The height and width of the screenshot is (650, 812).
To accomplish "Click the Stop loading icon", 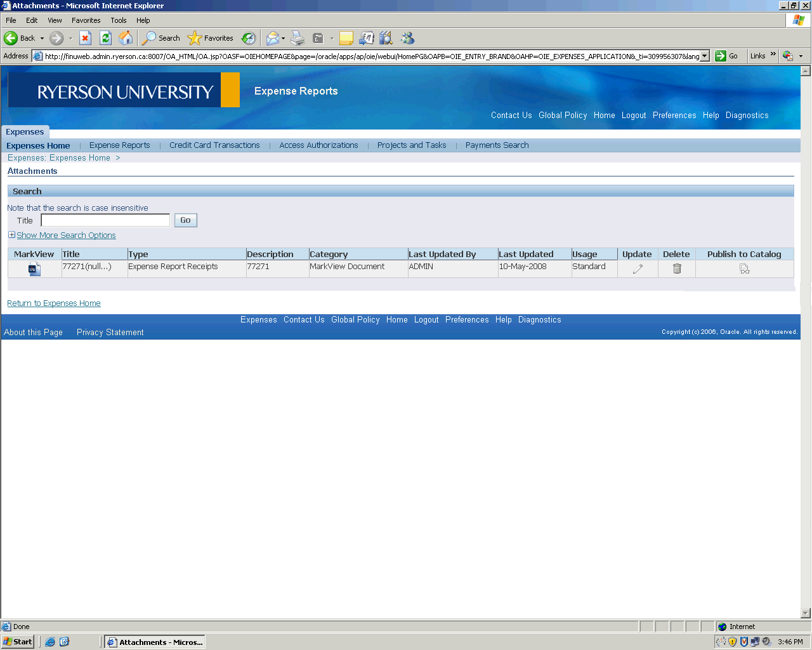I will [x=86, y=38].
